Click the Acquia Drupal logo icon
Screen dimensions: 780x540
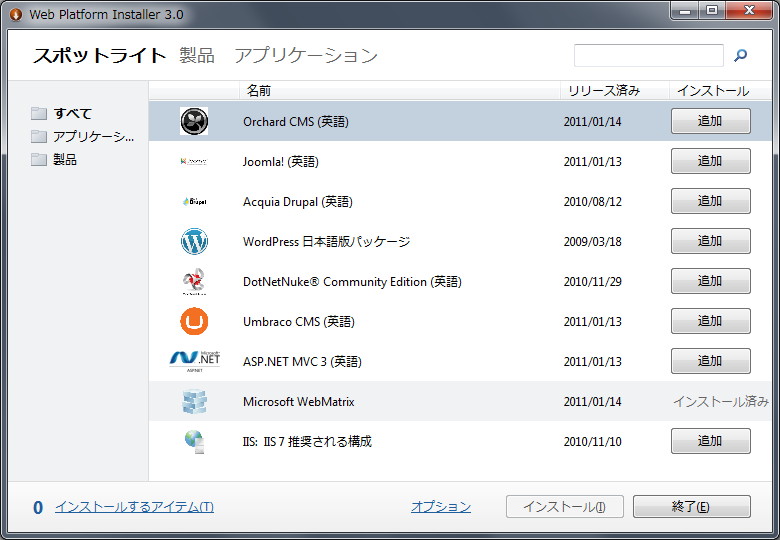(x=195, y=201)
